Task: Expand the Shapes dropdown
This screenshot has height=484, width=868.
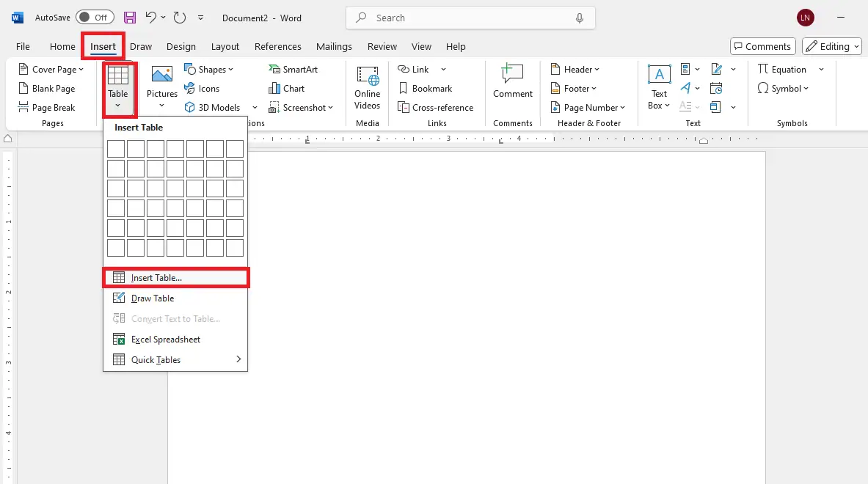Action: (209, 70)
